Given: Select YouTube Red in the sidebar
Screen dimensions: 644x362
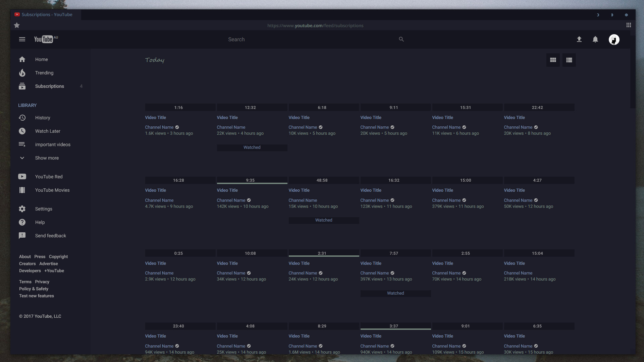Looking at the screenshot, I should [49, 177].
